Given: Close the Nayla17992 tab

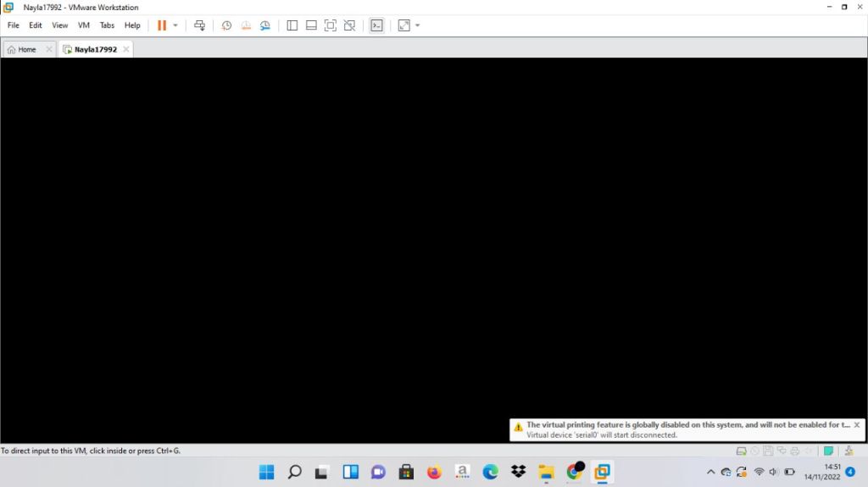Looking at the screenshot, I should (126, 49).
